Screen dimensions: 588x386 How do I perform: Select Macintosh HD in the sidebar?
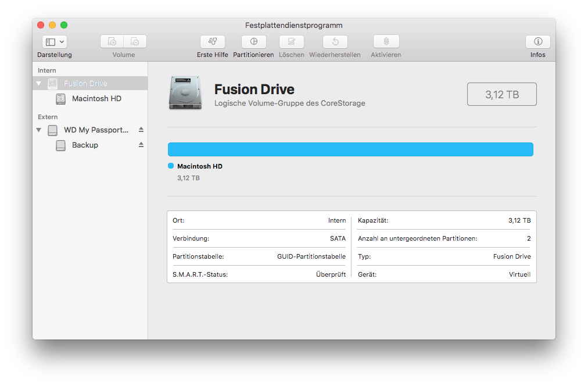point(96,99)
